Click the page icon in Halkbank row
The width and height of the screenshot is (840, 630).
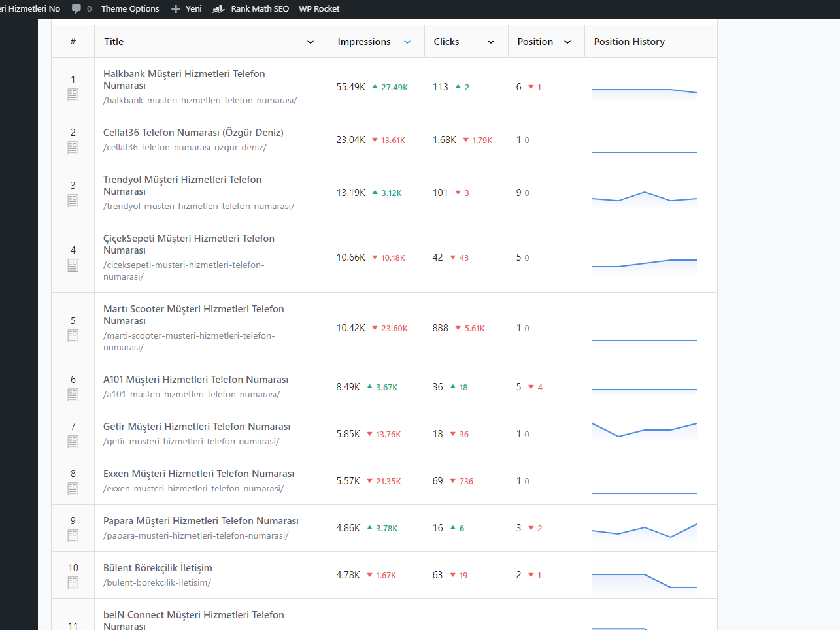(73, 95)
